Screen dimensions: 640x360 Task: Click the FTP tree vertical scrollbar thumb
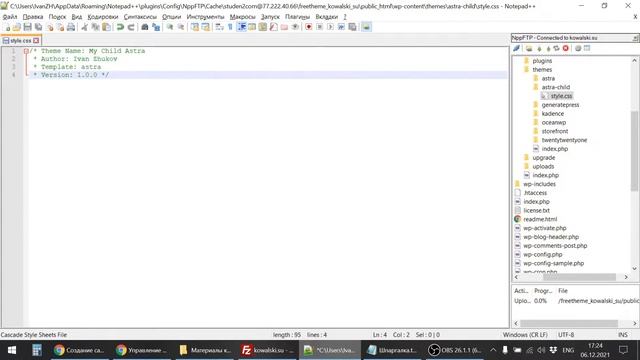click(634, 151)
